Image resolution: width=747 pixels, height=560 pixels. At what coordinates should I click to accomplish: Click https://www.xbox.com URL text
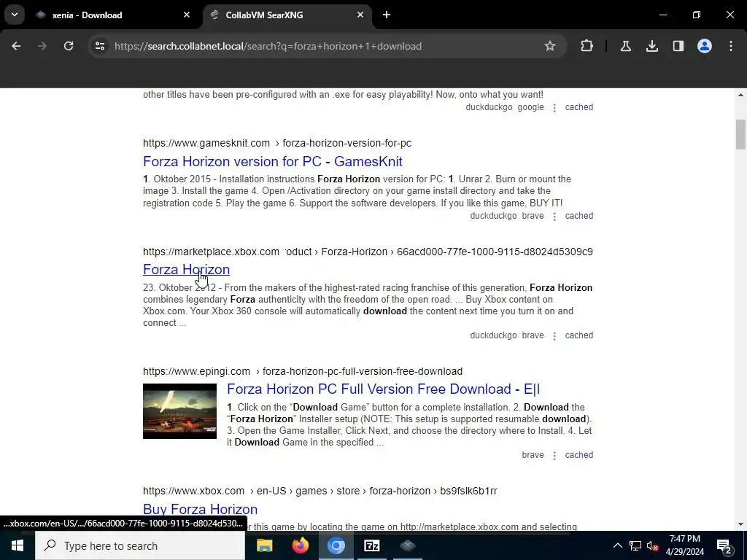tap(193, 491)
